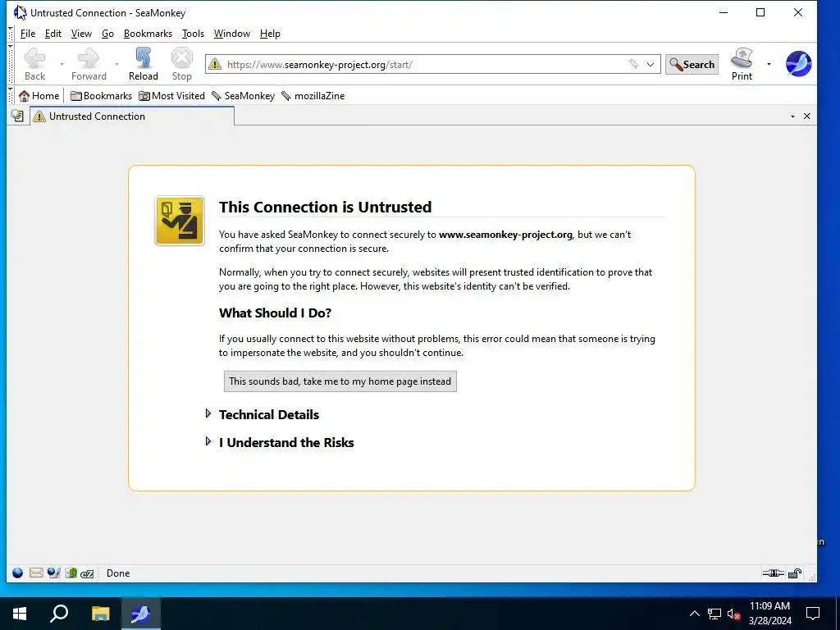Open the Window menu
840x630 pixels.
pyautogui.click(x=232, y=33)
